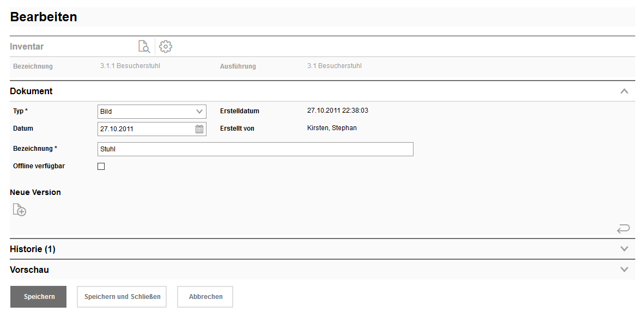Open the settings gear in the Inventar toolbar

[165, 46]
